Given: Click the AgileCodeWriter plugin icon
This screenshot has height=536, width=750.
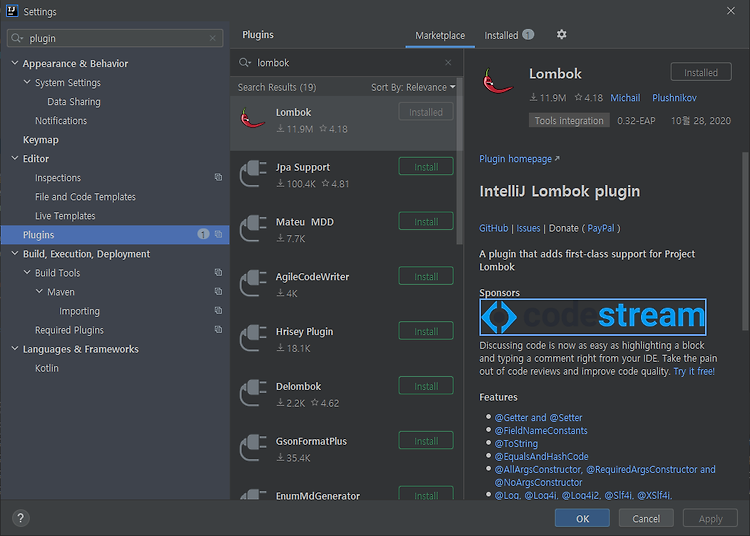Looking at the screenshot, I should (254, 284).
